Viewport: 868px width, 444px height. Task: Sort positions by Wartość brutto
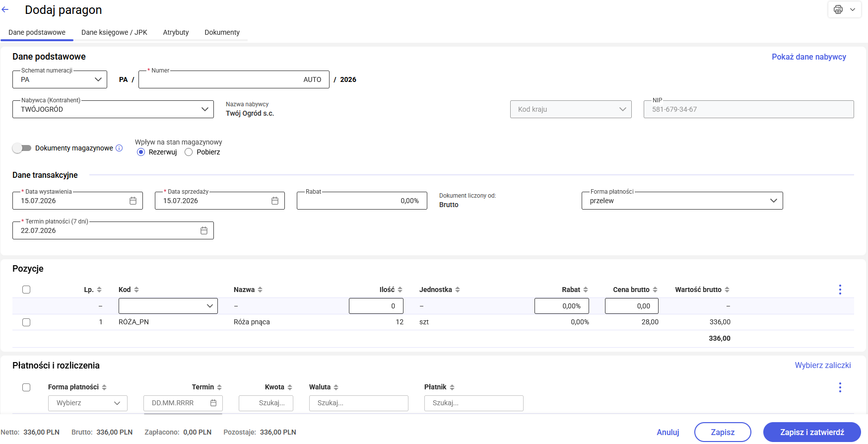702,290
